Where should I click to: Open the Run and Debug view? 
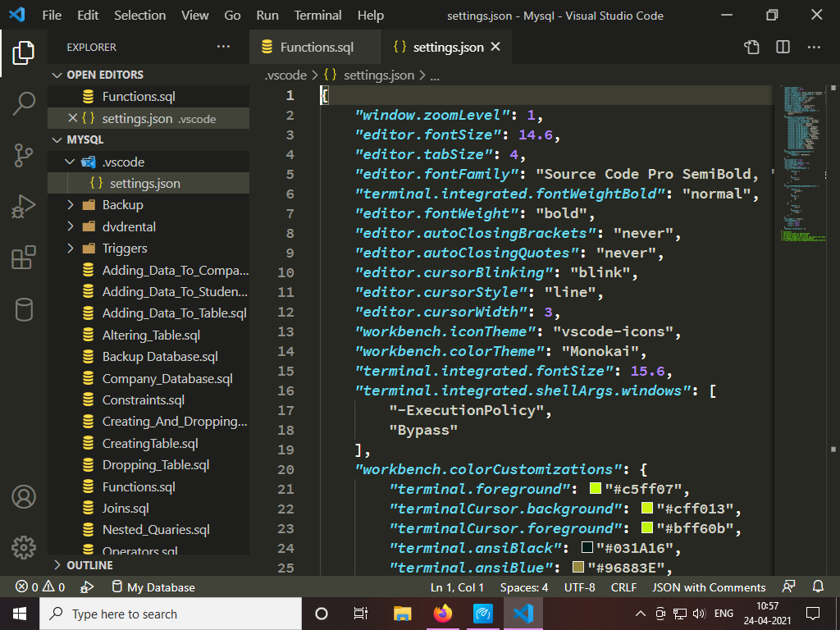pyautogui.click(x=23, y=206)
